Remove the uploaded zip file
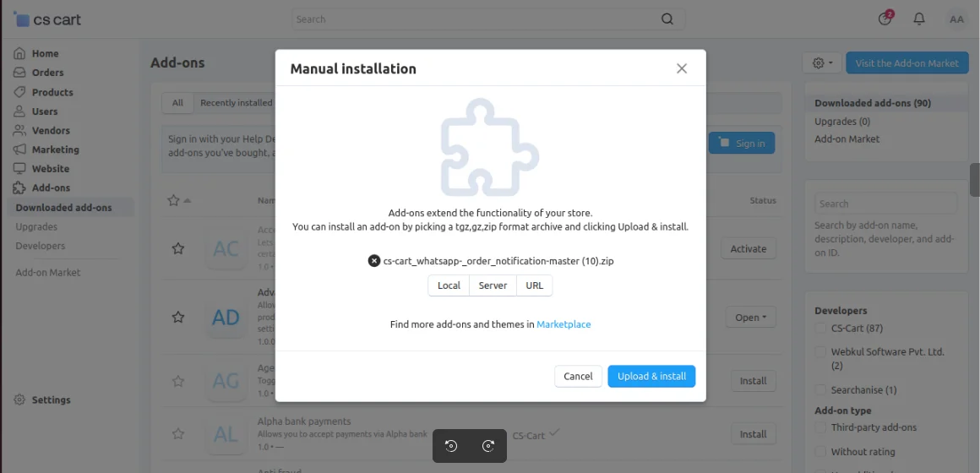This screenshot has width=980, height=473. [x=374, y=261]
